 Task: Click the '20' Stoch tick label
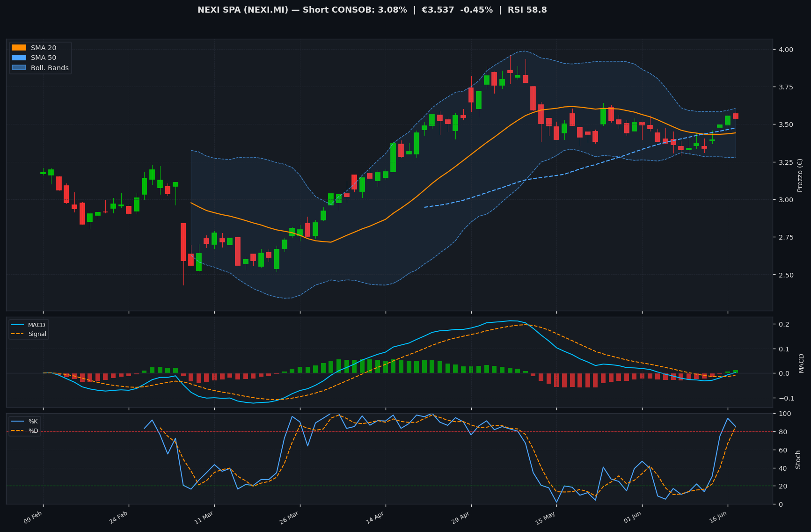782,486
